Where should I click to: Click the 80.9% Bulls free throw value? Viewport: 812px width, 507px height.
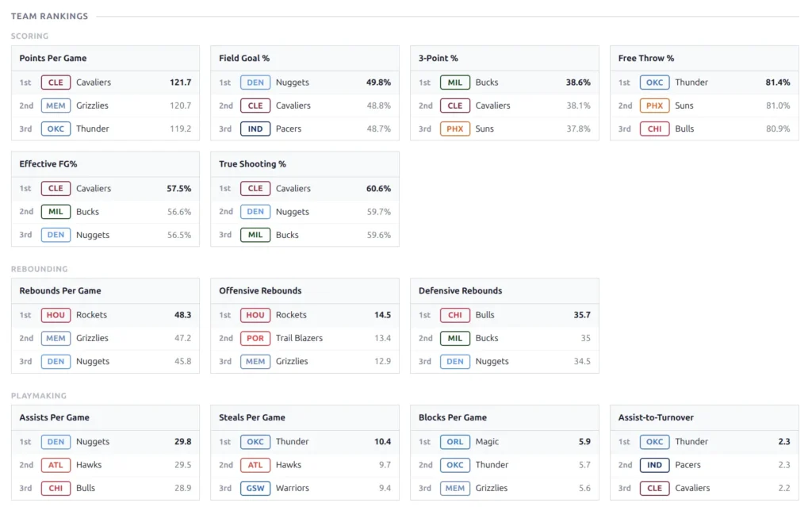click(778, 129)
